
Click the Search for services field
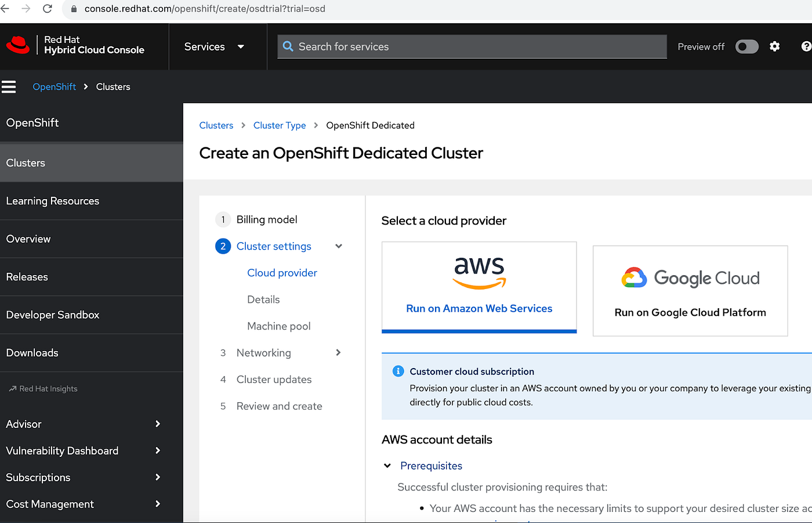471,46
